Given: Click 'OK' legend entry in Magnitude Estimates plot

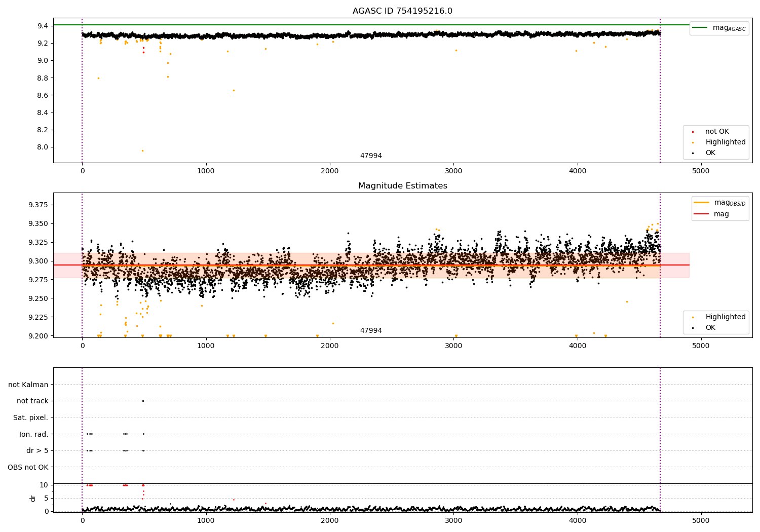Looking at the screenshot, I should click(x=710, y=328).
